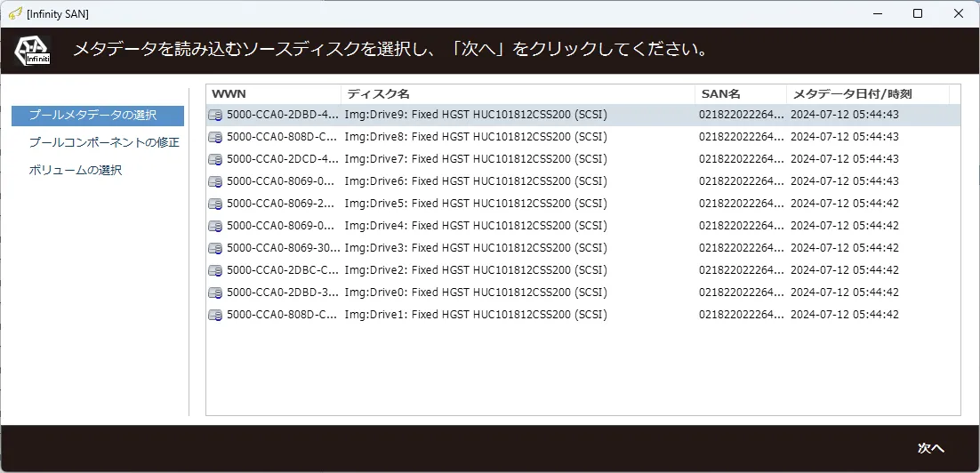Click SAN name 021822022264... in Drive5 row
Image resolution: width=980 pixels, height=473 pixels.
(741, 204)
